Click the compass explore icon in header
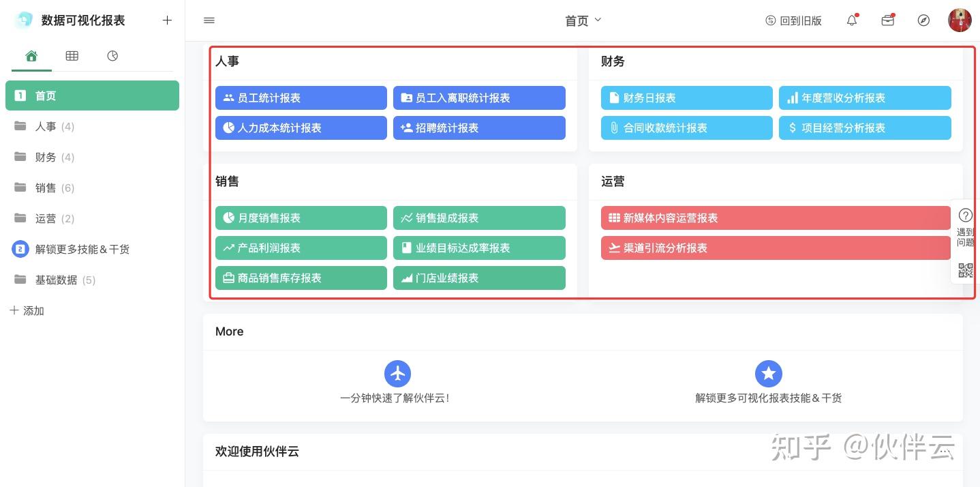Image resolution: width=980 pixels, height=487 pixels. point(923,20)
